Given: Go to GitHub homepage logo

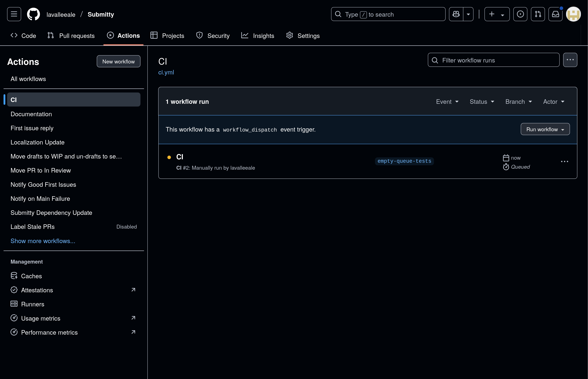Looking at the screenshot, I should click(33, 14).
